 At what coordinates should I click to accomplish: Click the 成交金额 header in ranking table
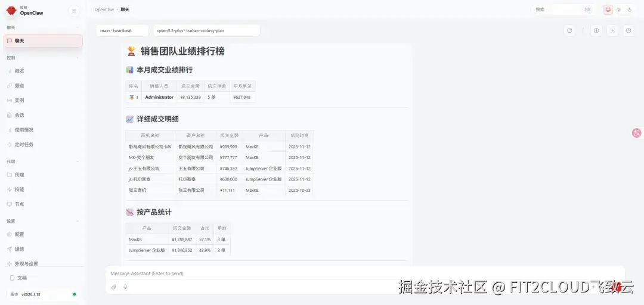click(x=190, y=86)
